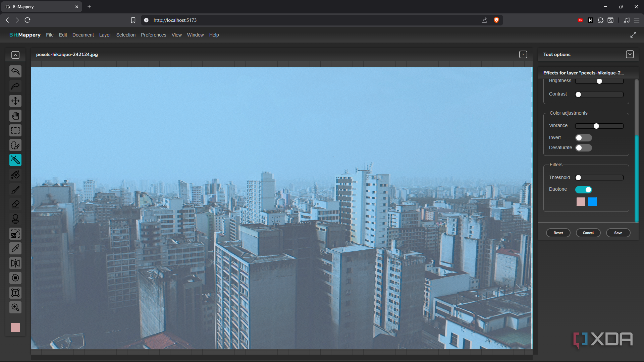Collapse the toolbox panel chevron
This screenshot has width=644, height=362.
point(15,55)
